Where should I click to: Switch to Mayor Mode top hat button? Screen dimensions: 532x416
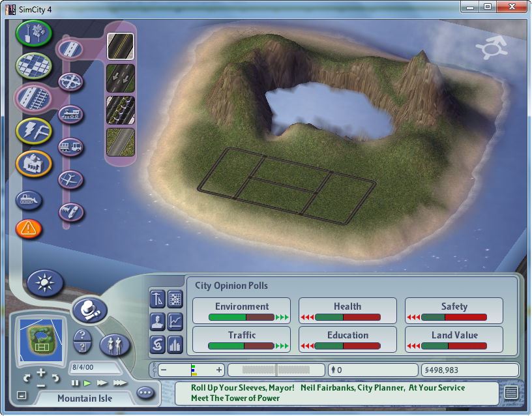(90, 310)
